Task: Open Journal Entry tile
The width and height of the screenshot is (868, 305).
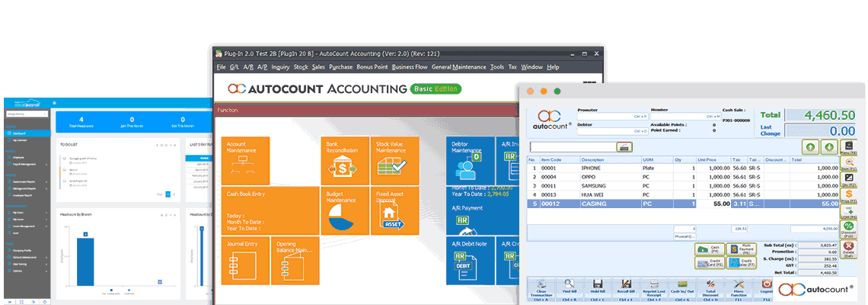Action: pyautogui.click(x=245, y=261)
